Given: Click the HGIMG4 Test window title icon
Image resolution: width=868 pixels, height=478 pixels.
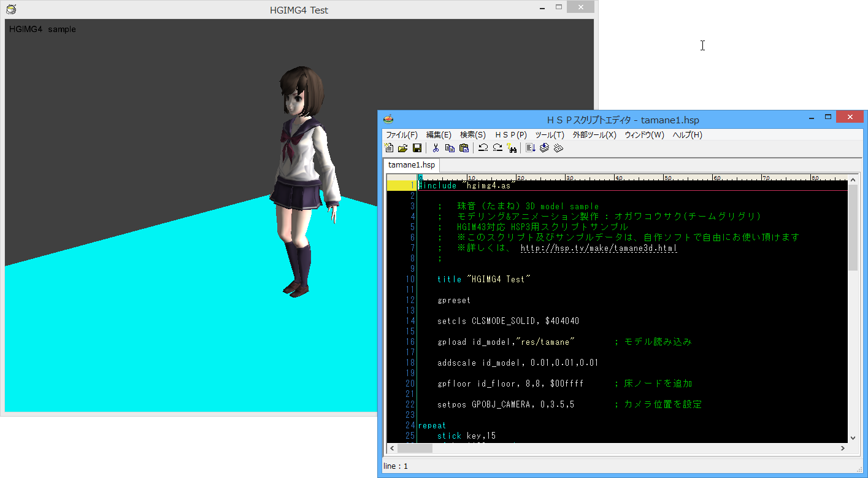Looking at the screenshot, I should pos(11,9).
